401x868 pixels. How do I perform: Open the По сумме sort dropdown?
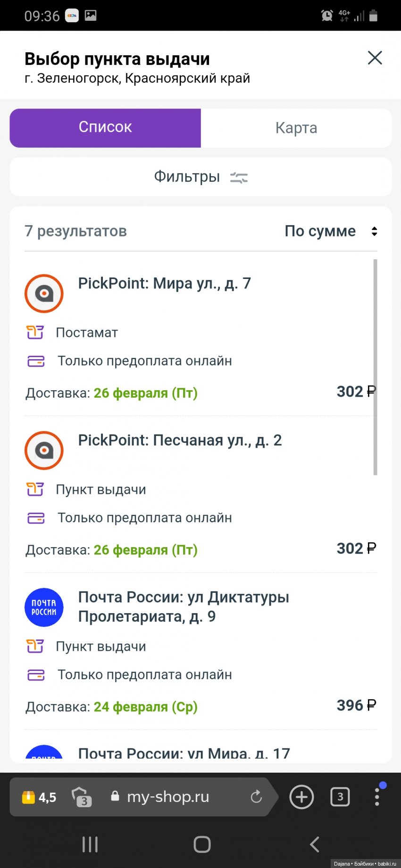tap(330, 231)
